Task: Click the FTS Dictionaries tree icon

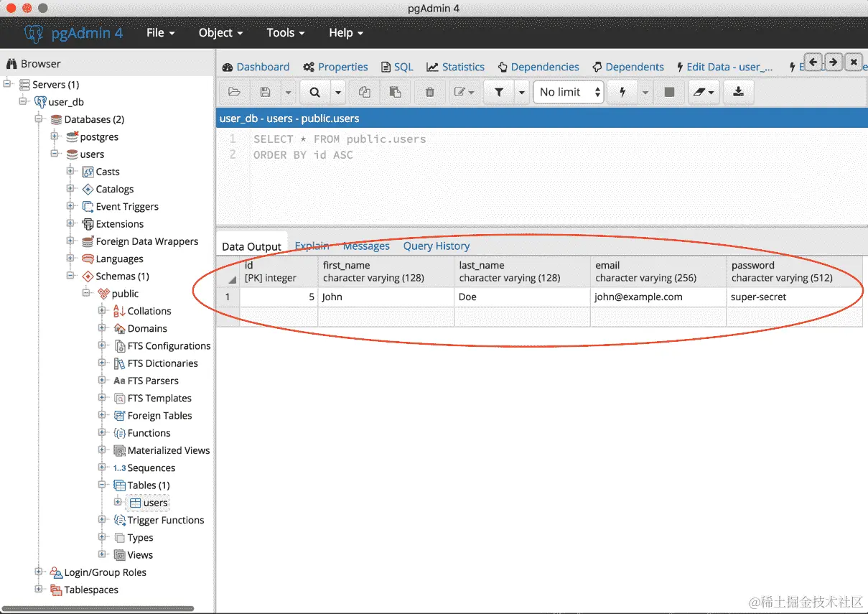Action: coord(119,363)
